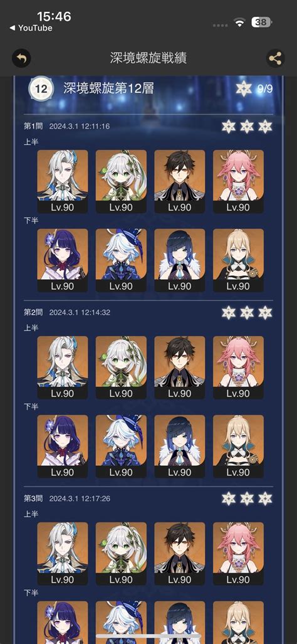
Task: Open black-haired character in chamber 2 first half
Action: [x=180, y=367]
